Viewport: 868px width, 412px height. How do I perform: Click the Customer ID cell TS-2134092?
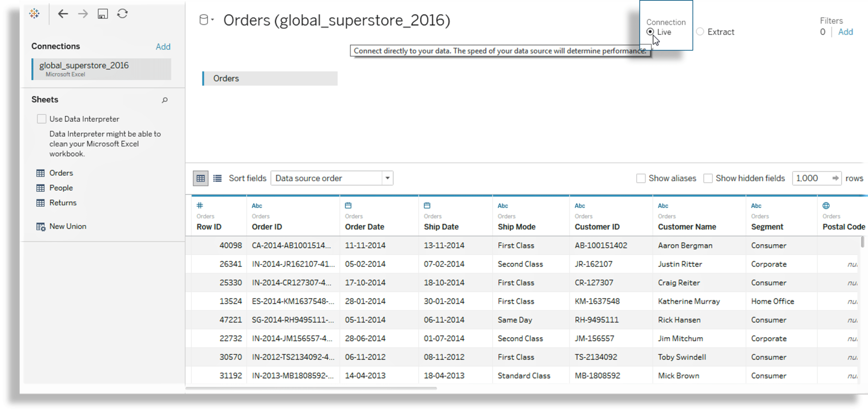point(595,357)
